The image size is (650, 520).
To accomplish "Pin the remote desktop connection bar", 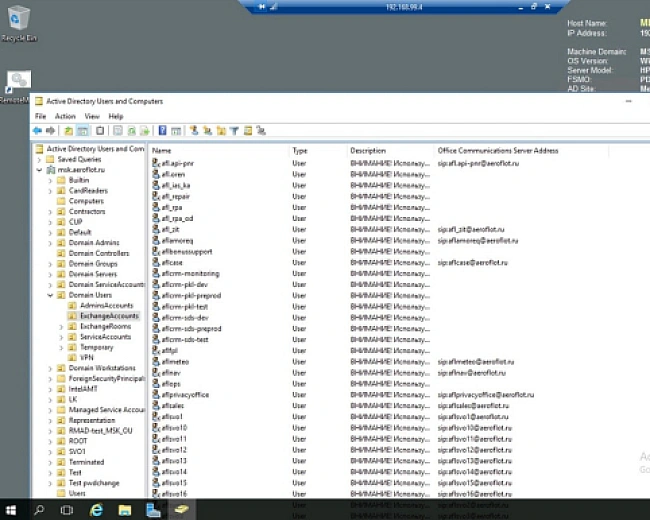I will click(262, 7).
